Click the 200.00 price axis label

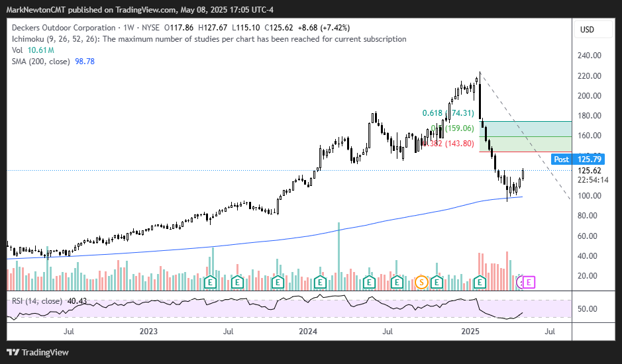pyautogui.click(x=590, y=95)
